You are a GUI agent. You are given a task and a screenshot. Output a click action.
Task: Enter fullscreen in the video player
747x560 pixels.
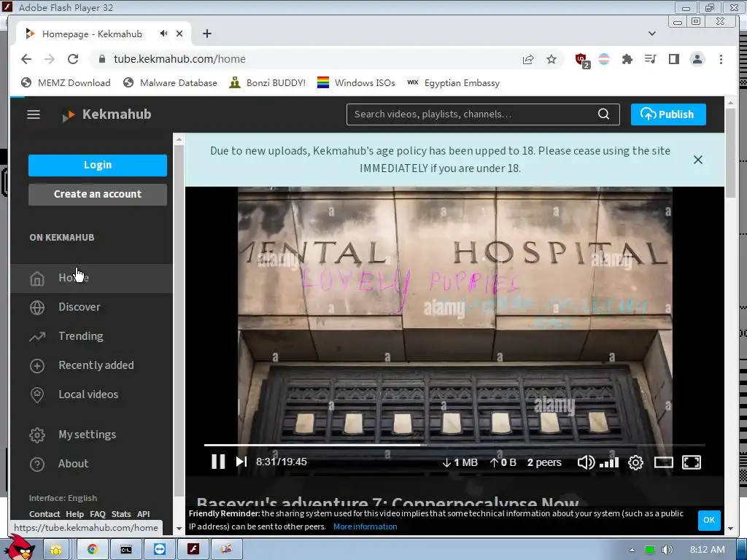[692, 462]
